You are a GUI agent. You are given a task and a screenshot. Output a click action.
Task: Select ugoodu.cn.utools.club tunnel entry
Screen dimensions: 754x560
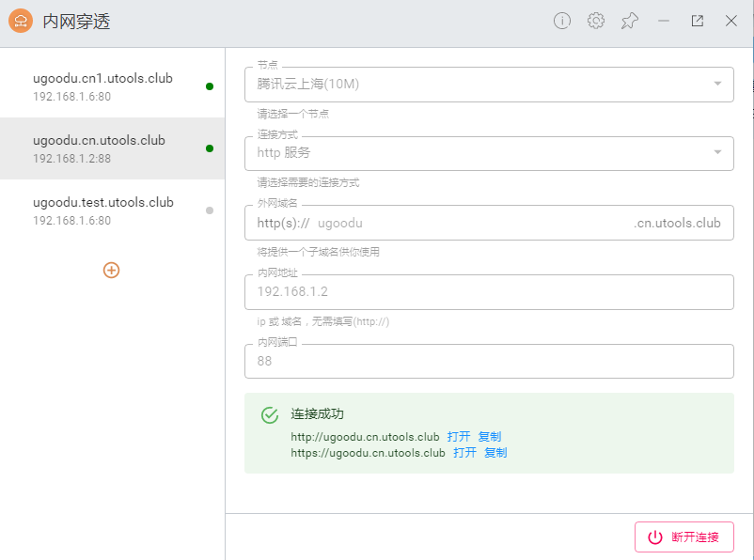(x=113, y=148)
